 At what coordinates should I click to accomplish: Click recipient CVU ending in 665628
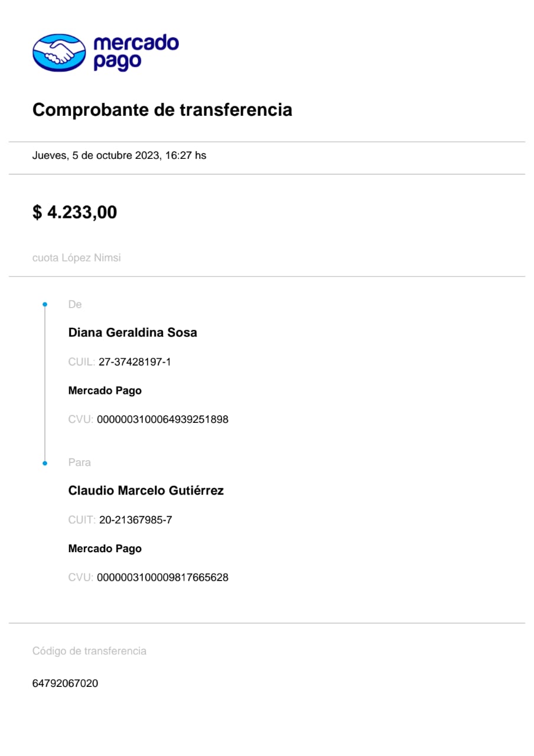tap(162, 578)
